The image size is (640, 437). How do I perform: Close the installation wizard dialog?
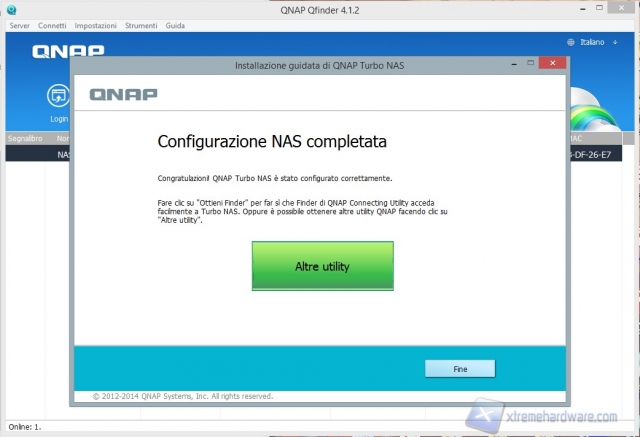click(x=551, y=64)
